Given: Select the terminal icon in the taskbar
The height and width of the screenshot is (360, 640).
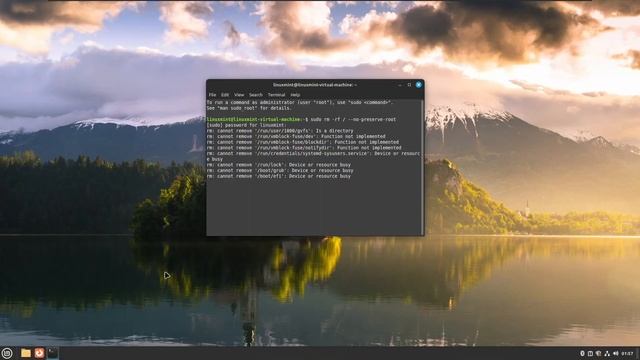Looking at the screenshot, I should (x=53, y=353).
